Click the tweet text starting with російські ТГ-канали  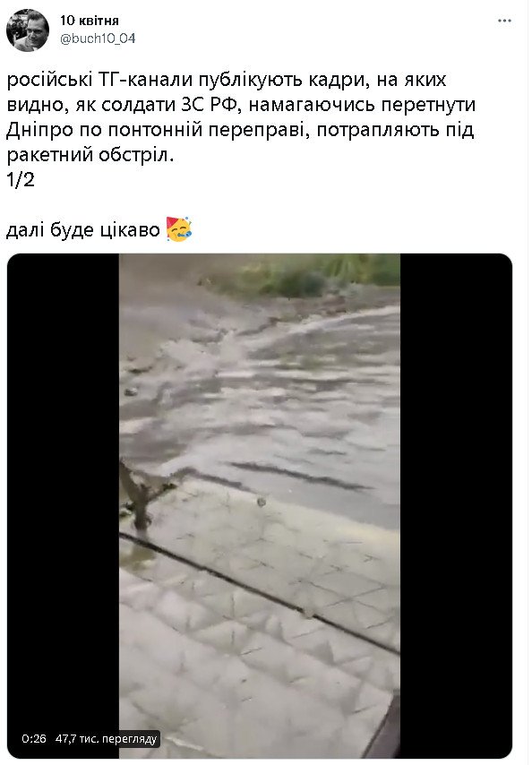click(241, 117)
